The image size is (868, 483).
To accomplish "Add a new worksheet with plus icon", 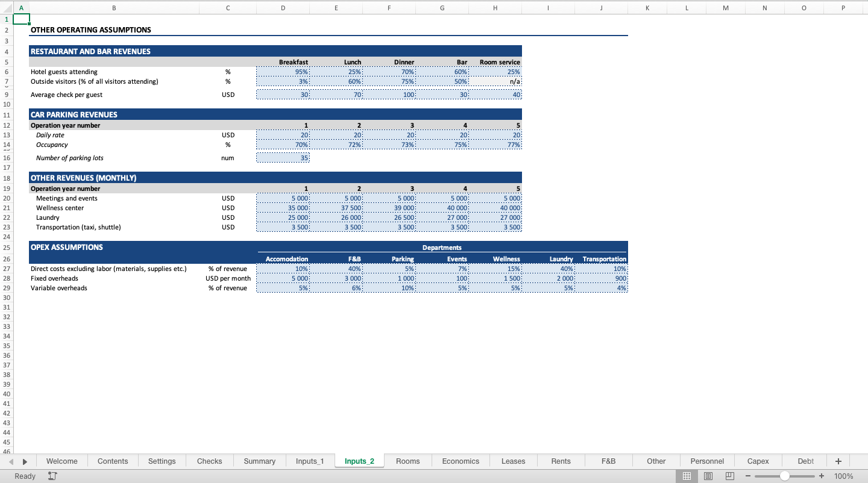I will (x=838, y=461).
